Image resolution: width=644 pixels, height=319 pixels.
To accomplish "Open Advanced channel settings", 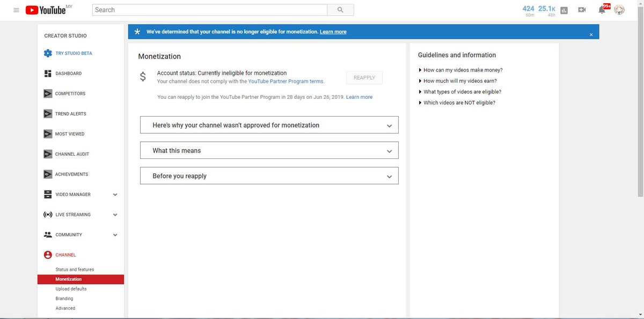I will pyautogui.click(x=65, y=308).
